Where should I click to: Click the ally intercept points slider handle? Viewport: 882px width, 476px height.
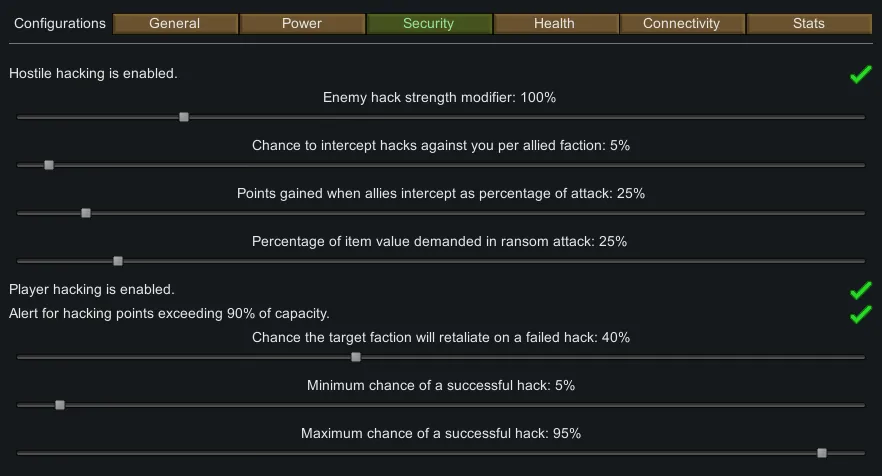[x=86, y=213]
